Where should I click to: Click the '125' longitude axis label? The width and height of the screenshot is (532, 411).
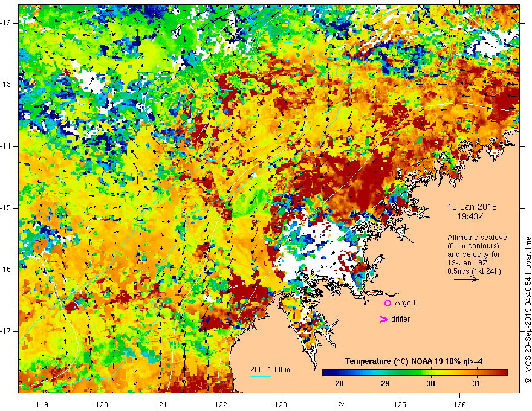[400, 404]
